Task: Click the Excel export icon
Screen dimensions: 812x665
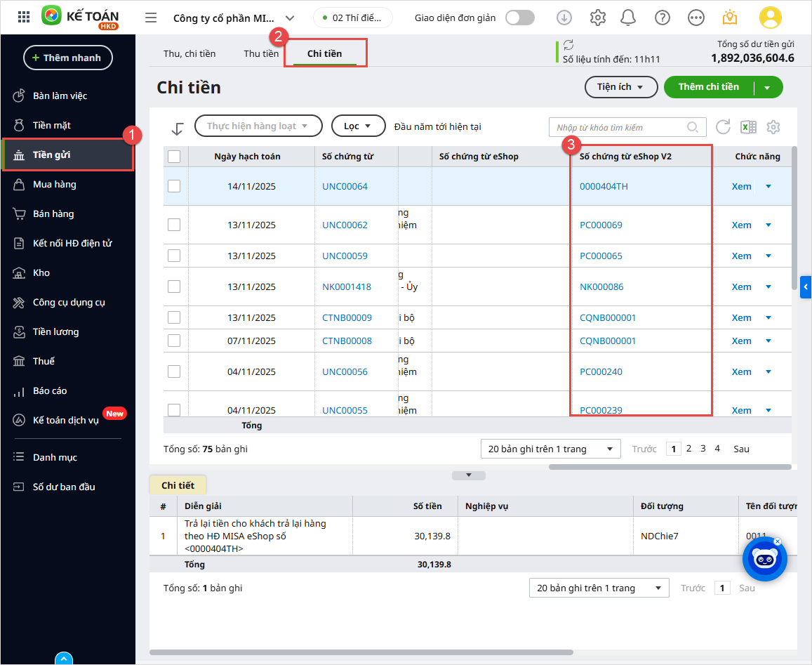Action: [x=748, y=127]
